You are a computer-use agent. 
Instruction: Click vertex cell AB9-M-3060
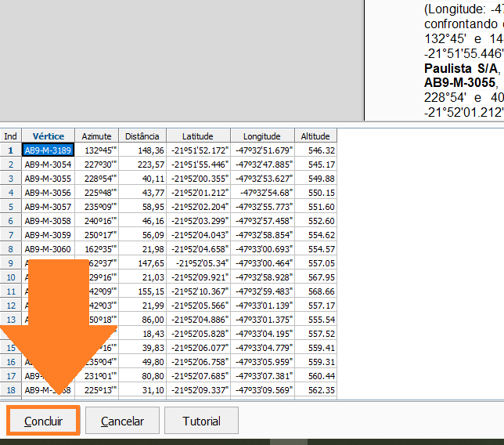point(48,249)
